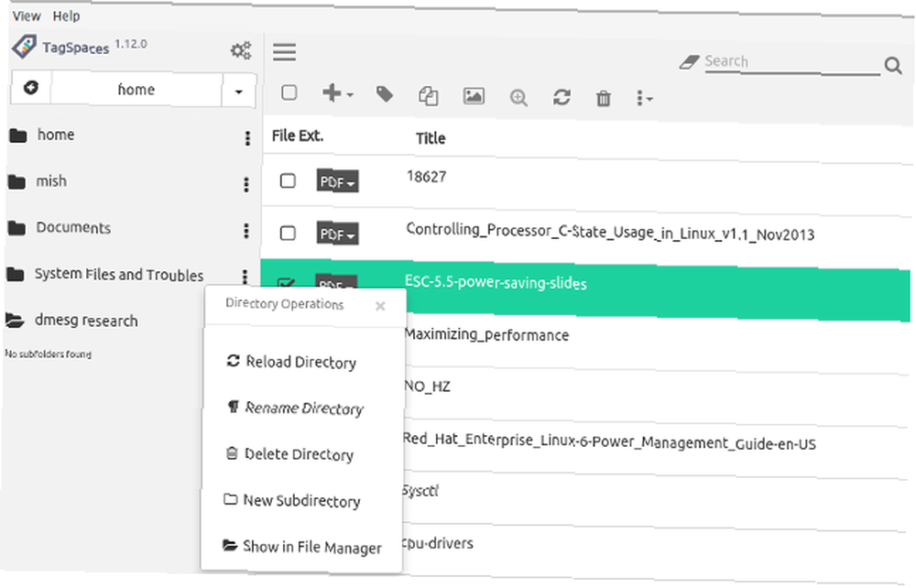This screenshot has height=588, width=916.
Task: Close the Directory Operations popup
Action: (380, 306)
